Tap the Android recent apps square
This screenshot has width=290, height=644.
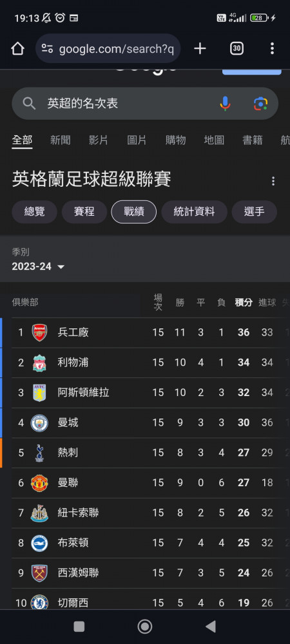(x=79, y=627)
